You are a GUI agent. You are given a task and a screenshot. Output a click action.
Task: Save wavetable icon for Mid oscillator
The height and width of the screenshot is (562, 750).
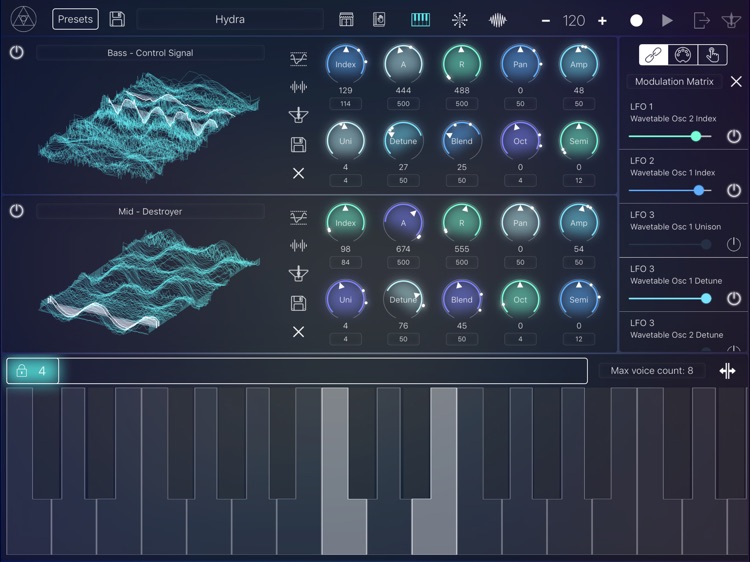click(298, 303)
